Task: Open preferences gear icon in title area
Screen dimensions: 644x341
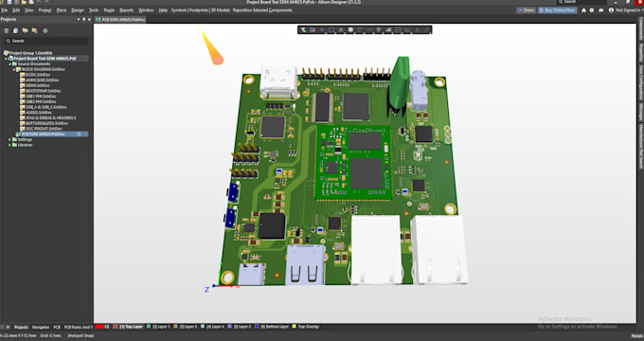Action: (592, 10)
